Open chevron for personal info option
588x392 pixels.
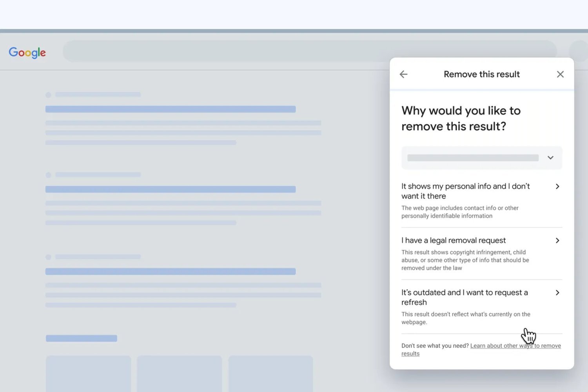click(557, 186)
